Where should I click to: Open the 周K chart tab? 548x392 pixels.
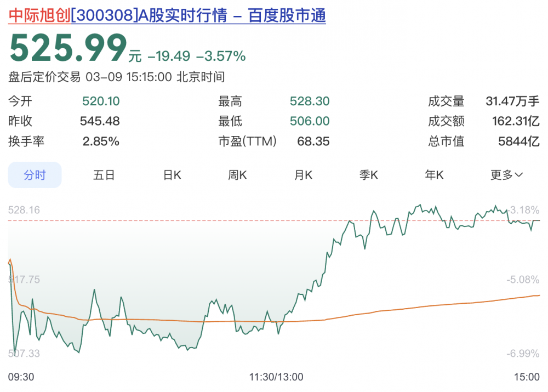pos(238,175)
